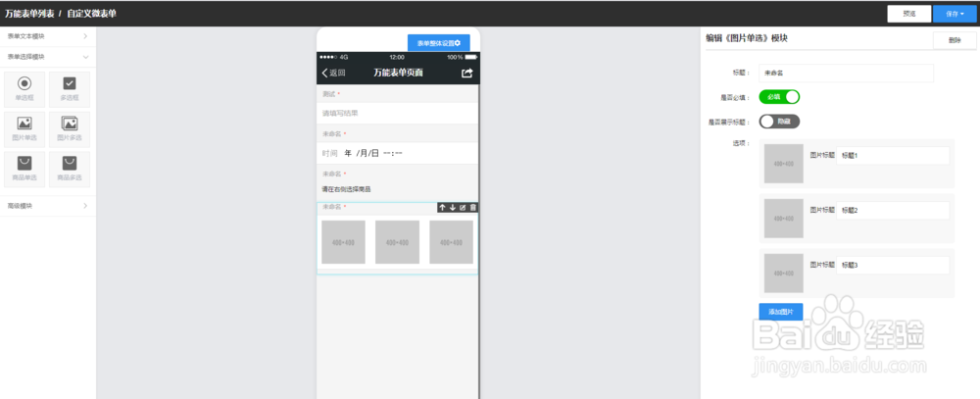Click the 删除 delete button
The image size is (980, 399).
[955, 40]
